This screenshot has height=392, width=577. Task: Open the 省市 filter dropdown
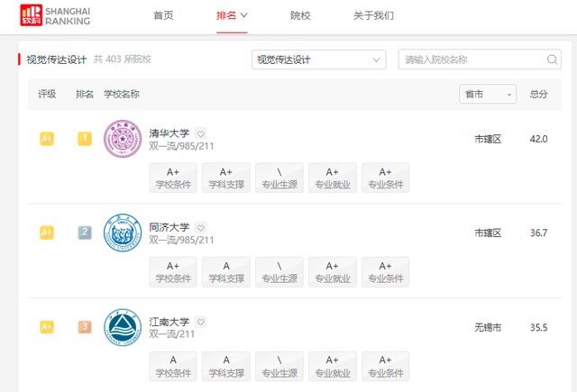(488, 94)
